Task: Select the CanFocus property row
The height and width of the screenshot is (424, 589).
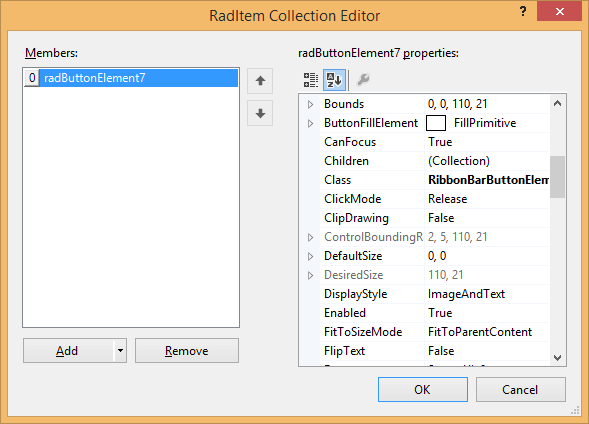Action: (x=435, y=142)
